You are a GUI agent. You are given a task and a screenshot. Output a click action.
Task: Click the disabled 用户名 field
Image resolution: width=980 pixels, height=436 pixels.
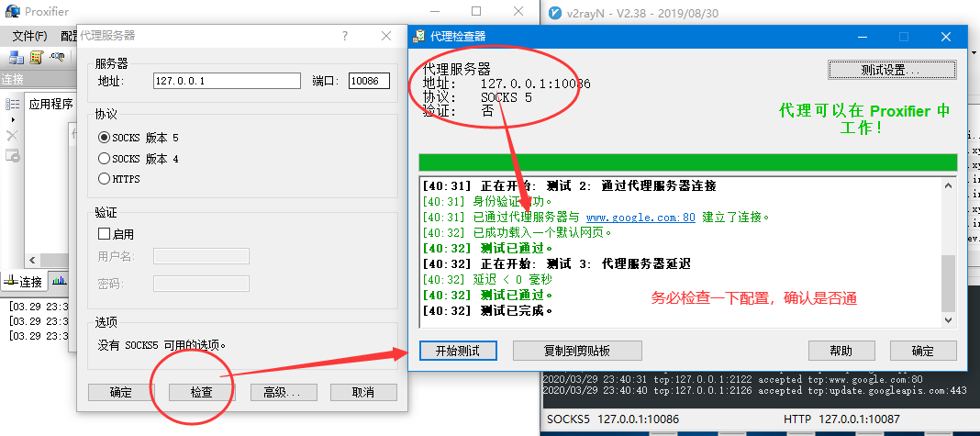(201, 256)
